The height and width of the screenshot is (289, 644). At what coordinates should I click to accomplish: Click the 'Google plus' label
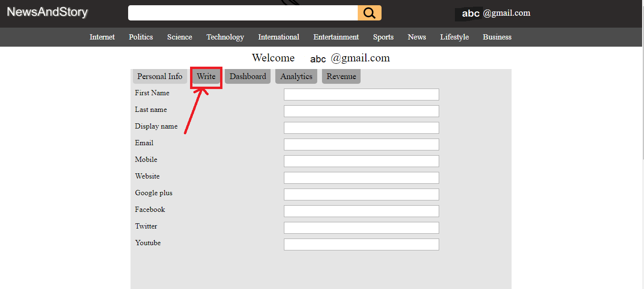[154, 193]
